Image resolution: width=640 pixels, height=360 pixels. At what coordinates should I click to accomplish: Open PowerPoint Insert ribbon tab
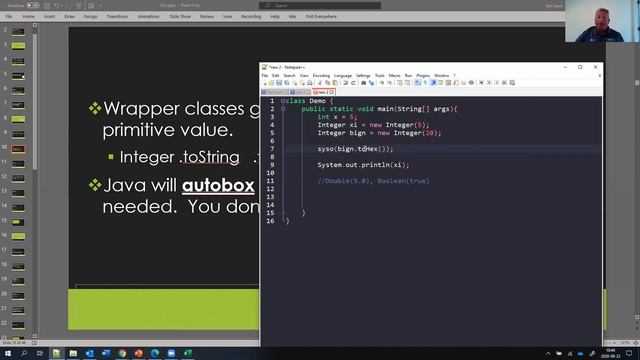(49, 16)
